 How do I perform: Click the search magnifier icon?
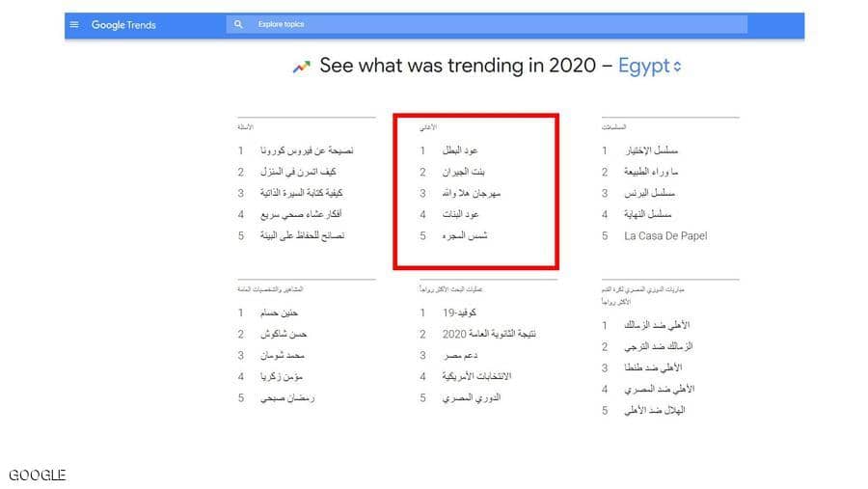coord(238,25)
